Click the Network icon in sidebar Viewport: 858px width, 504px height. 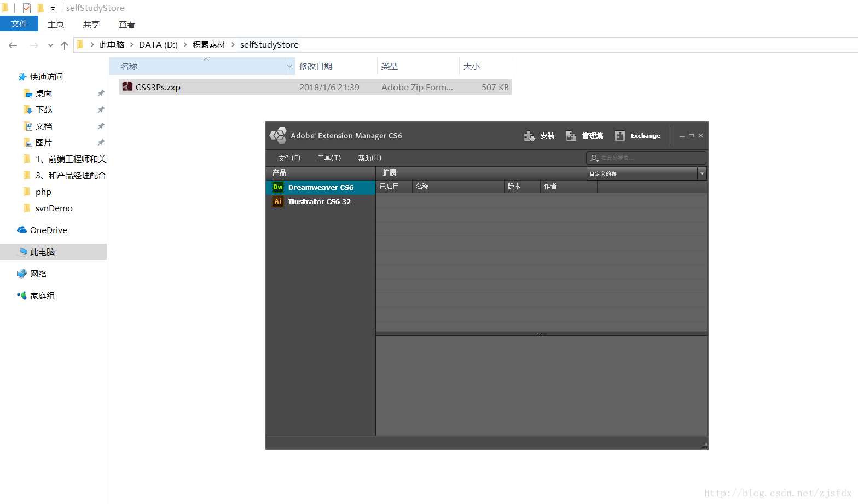pyautogui.click(x=22, y=274)
